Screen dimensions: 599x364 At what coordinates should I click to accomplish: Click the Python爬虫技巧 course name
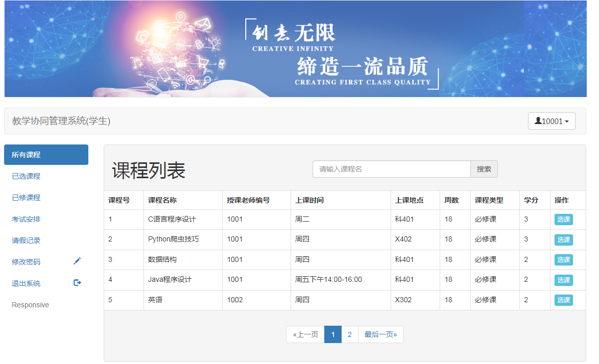[174, 239]
